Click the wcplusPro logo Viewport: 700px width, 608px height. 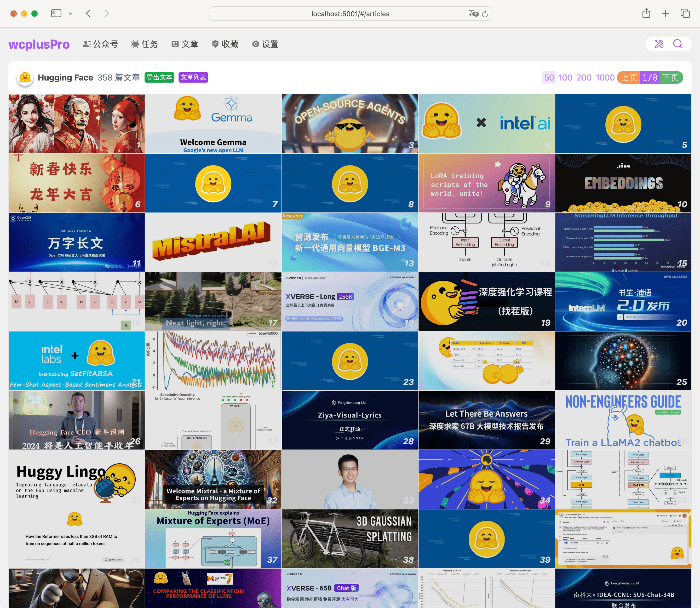(x=39, y=44)
